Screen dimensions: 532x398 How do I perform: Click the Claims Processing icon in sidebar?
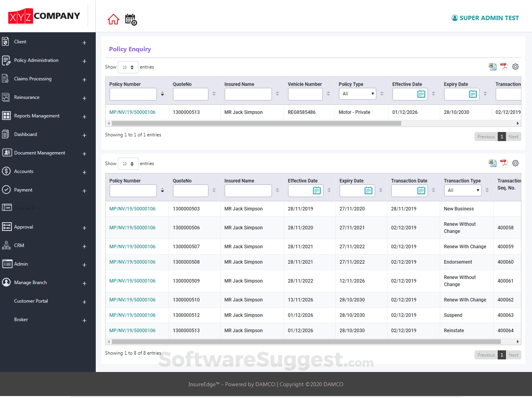click(6, 78)
